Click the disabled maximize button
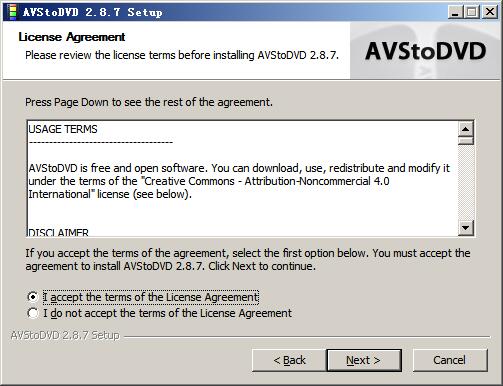This screenshot has width=503, height=386. coord(471,12)
